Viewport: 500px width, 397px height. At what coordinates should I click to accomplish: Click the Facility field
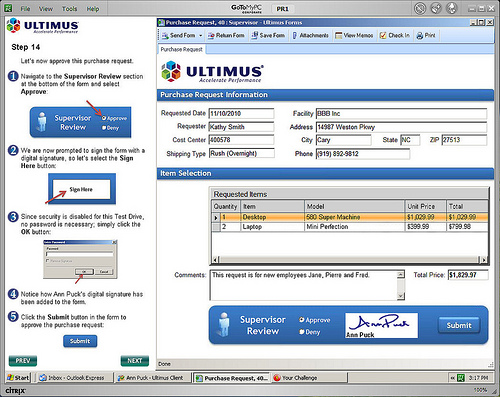click(401, 113)
